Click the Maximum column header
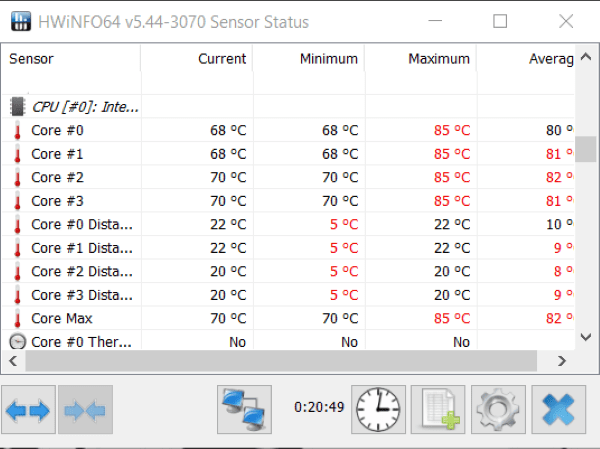This screenshot has width=600, height=449. tap(421, 59)
